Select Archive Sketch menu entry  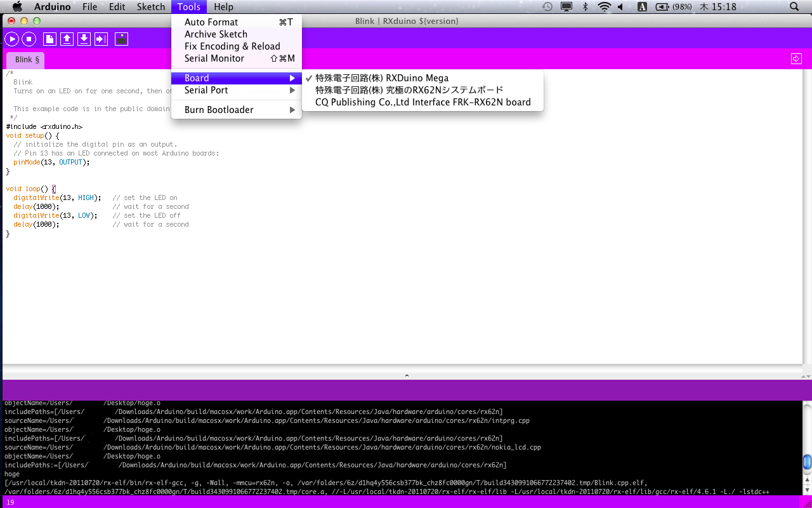pyautogui.click(x=216, y=34)
